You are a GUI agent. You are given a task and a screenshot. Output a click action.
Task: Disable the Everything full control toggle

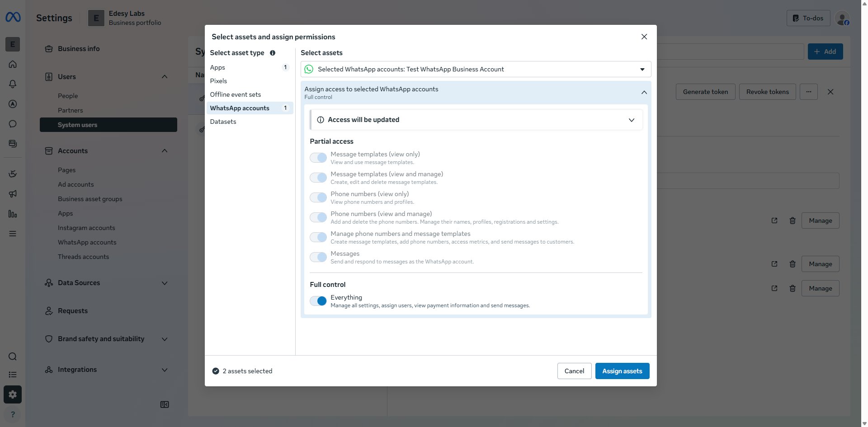coord(318,301)
